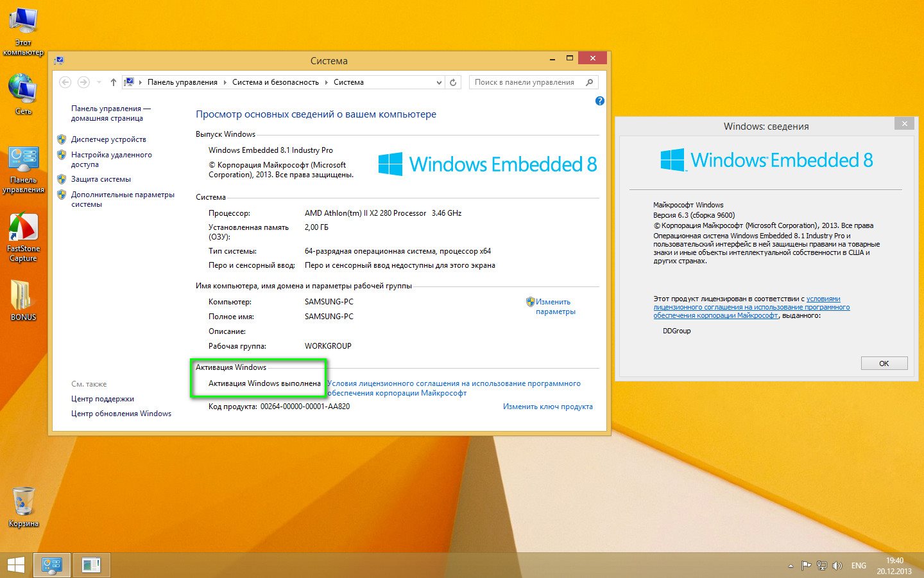Open the Этот компьютер desktop icon

pos(23,31)
